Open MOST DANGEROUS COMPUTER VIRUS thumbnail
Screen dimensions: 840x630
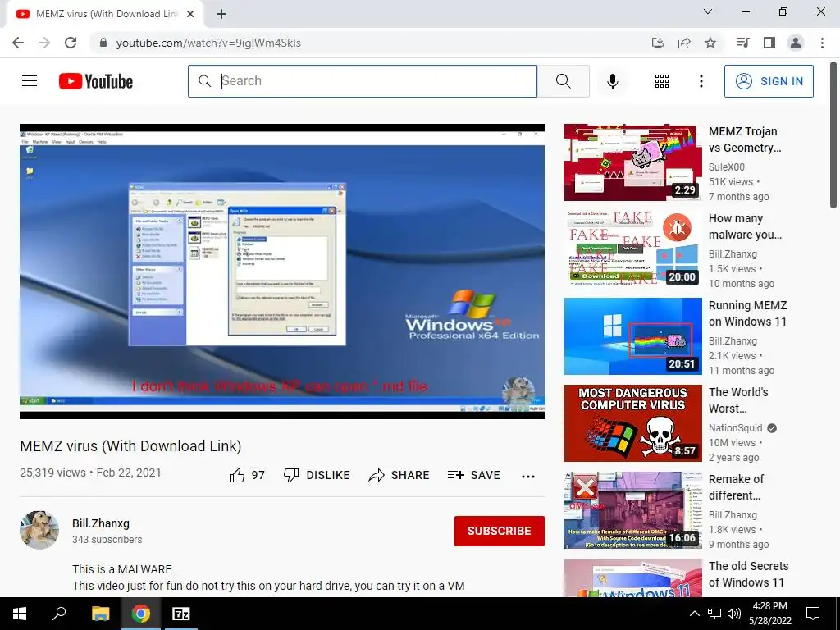632,423
